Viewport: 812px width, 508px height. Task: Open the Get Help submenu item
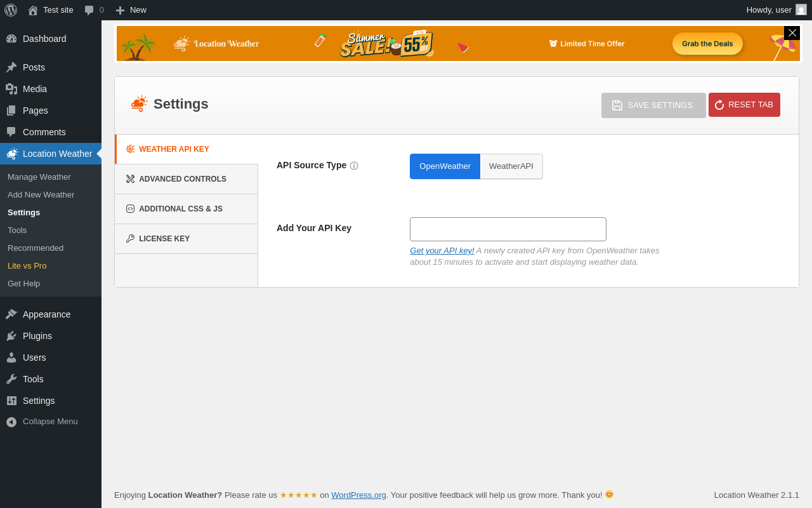23,284
